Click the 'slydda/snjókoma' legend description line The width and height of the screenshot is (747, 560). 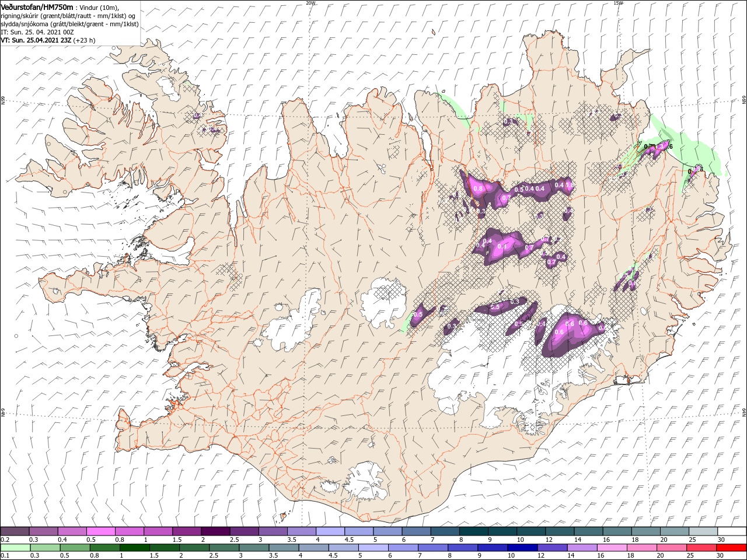pos(69,24)
